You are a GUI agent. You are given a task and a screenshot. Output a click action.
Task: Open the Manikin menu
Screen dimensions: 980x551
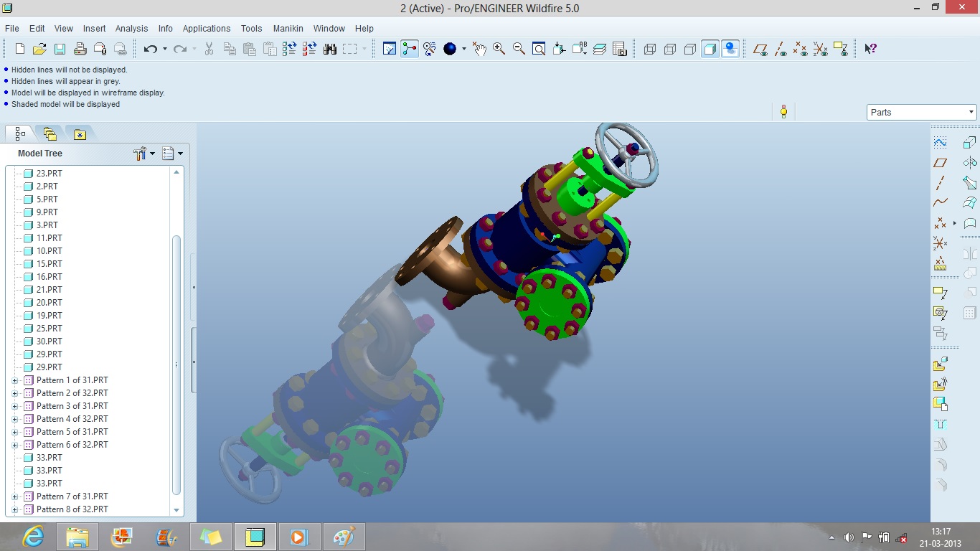[x=288, y=29]
